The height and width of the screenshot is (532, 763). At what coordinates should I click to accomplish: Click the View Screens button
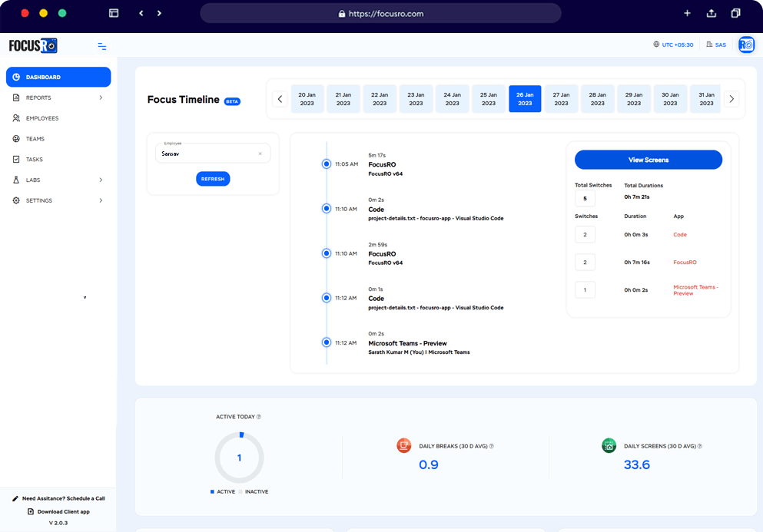[x=649, y=160]
